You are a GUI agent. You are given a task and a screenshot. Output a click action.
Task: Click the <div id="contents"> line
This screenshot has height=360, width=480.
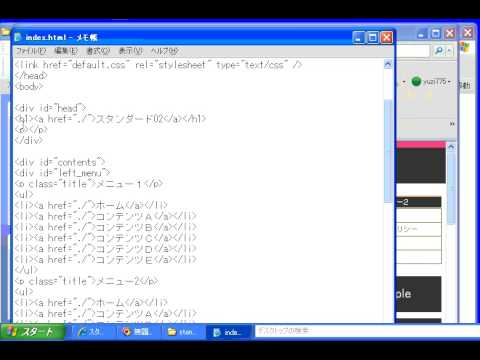pos(60,162)
